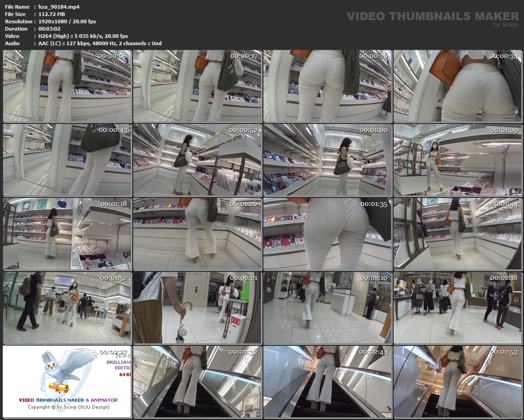Open the escalator frame at 00:02:36

197,382
